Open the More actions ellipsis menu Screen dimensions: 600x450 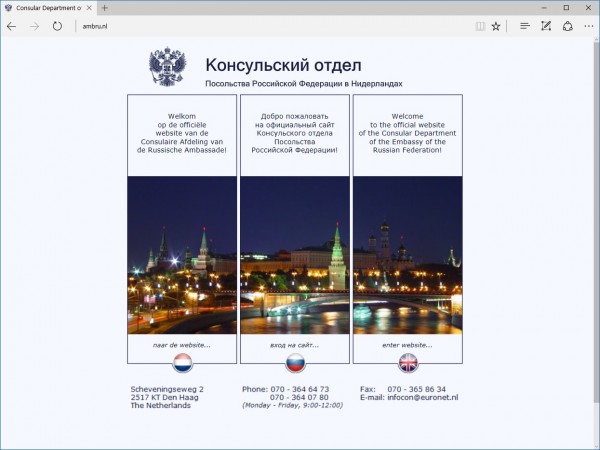pyautogui.click(x=589, y=26)
